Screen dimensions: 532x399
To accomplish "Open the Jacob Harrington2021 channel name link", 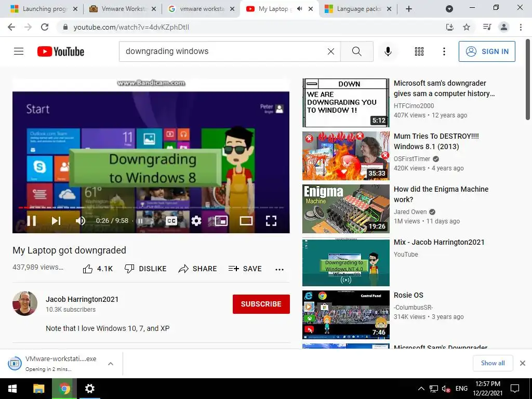I will point(82,299).
